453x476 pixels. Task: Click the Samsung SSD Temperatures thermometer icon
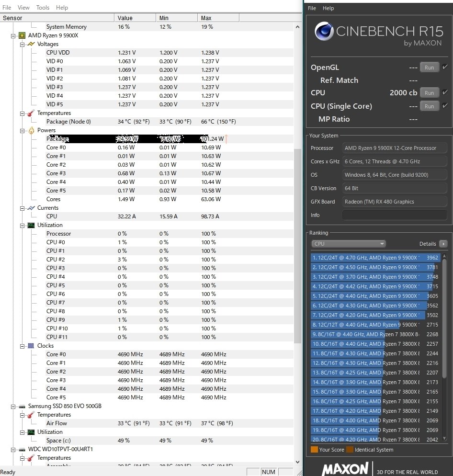(x=31, y=415)
